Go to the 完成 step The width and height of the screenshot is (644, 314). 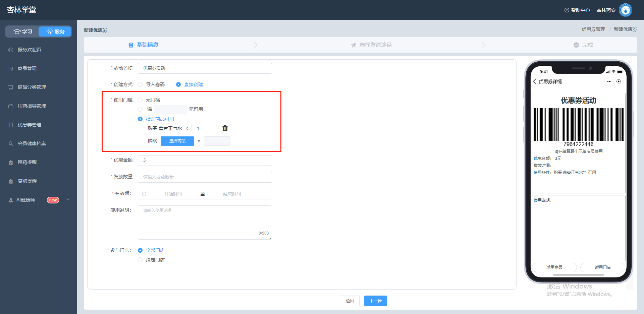[583, 45]
